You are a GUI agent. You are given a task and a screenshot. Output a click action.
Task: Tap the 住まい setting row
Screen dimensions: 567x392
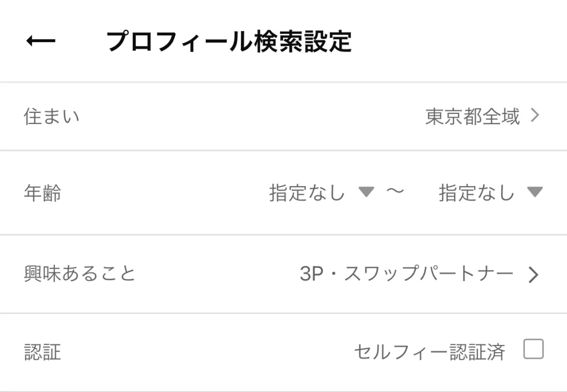51,116
